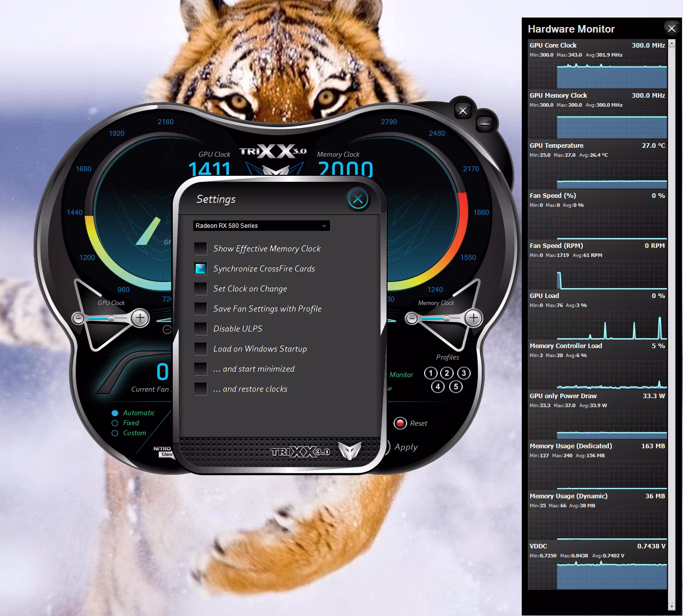Enable Load on Windows Startup
The height and width of the screenshot is (616, 683).
pyautogui.click(x=201, y=349)
